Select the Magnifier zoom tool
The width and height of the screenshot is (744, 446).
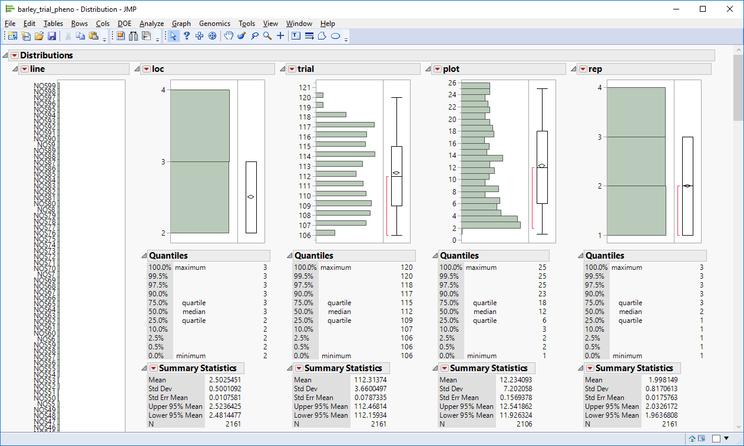pyautogui.click(x=267, y=36)
